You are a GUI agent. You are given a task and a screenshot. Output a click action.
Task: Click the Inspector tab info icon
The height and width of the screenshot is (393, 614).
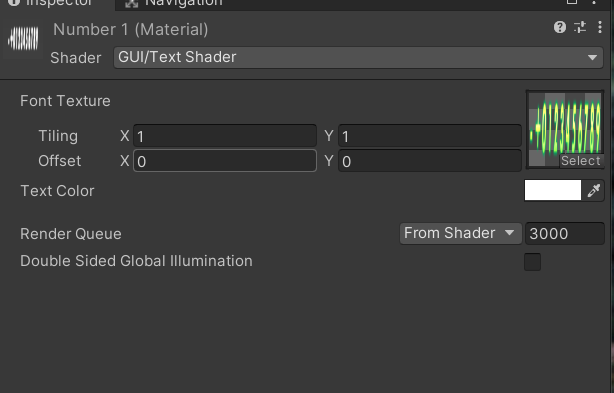point(14,2)
